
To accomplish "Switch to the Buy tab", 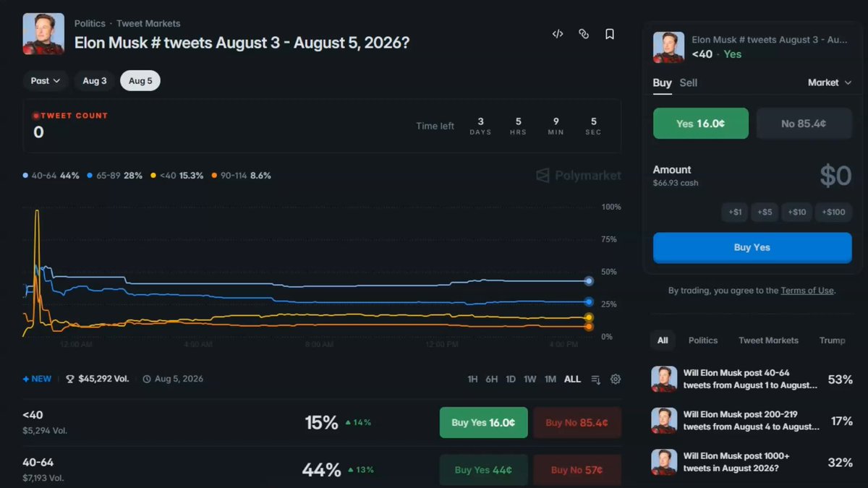I will coord(662,82).
